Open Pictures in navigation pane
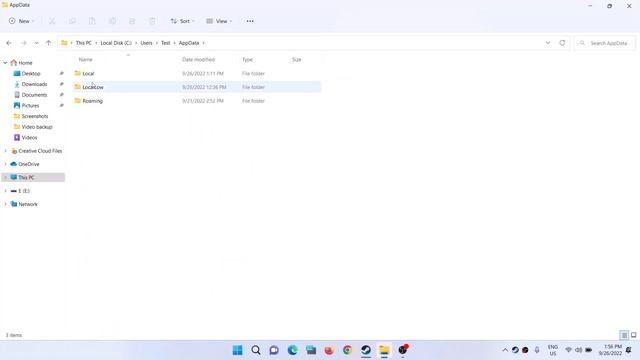This screenshot has width=640, height=360. tap(30, 105)
